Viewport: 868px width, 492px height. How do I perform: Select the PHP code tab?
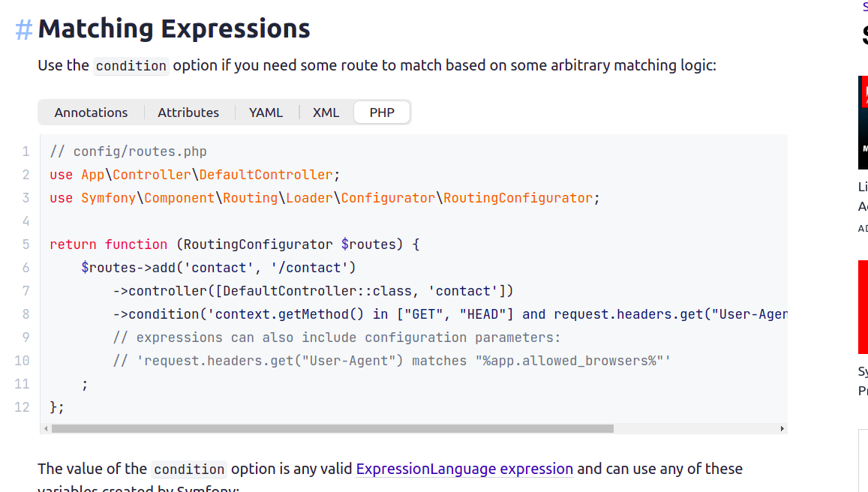(x=382, y=112)
